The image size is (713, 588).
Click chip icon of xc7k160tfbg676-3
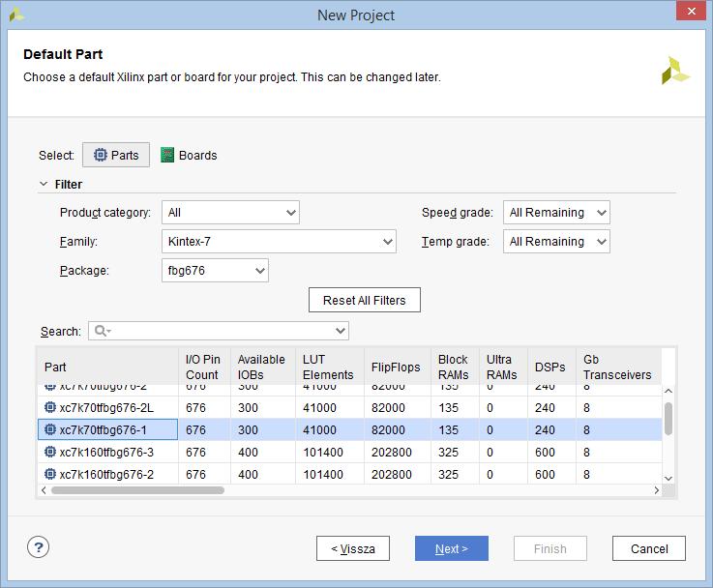50,452
